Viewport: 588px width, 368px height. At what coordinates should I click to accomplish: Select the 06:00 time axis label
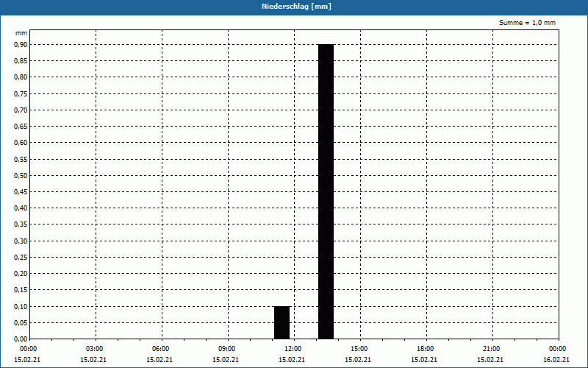coord(160,349)
